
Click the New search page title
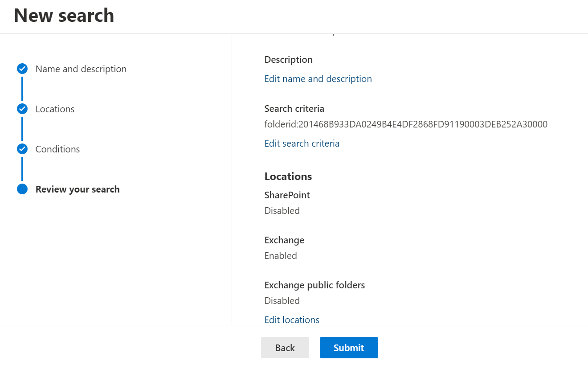64,16
